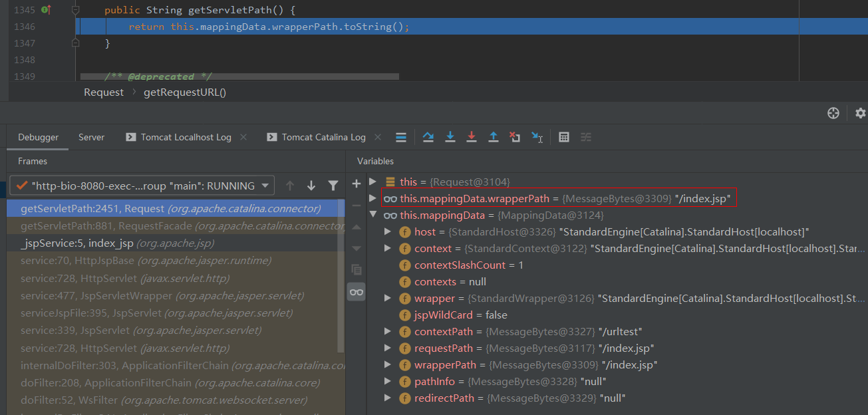
Task: Toggle the glasses watches view button
Action: [357, 292]
